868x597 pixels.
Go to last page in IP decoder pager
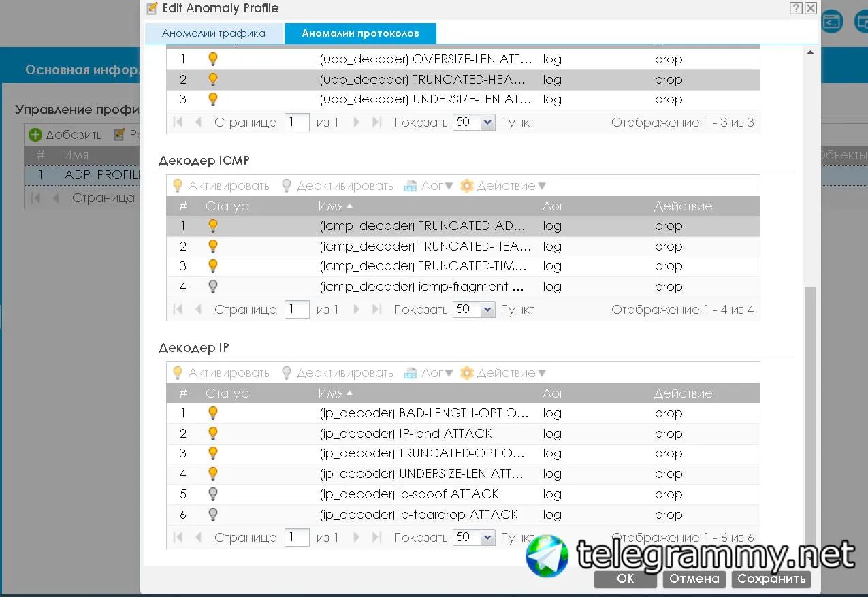coord(376,538)
